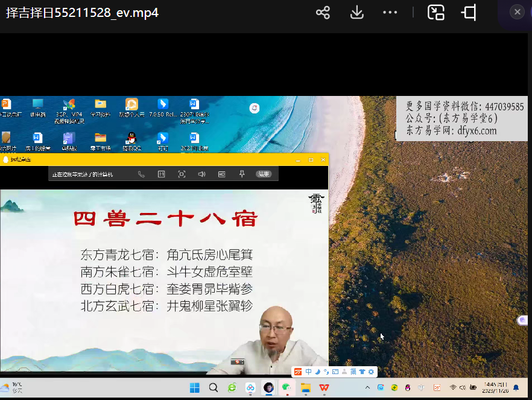Launch WPS Office from taskbar

324,387
